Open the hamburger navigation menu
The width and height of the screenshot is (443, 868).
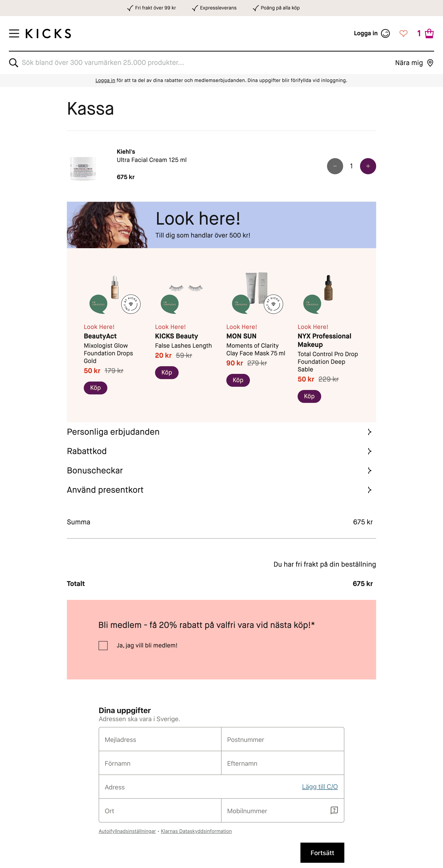click(x=14, y=33)
